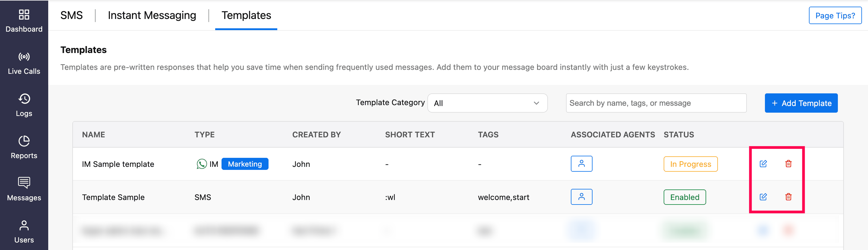This screenshot has width=868, height=250.
Task: Switch to the Instant Messaging tab
Action: click(152, 15)
